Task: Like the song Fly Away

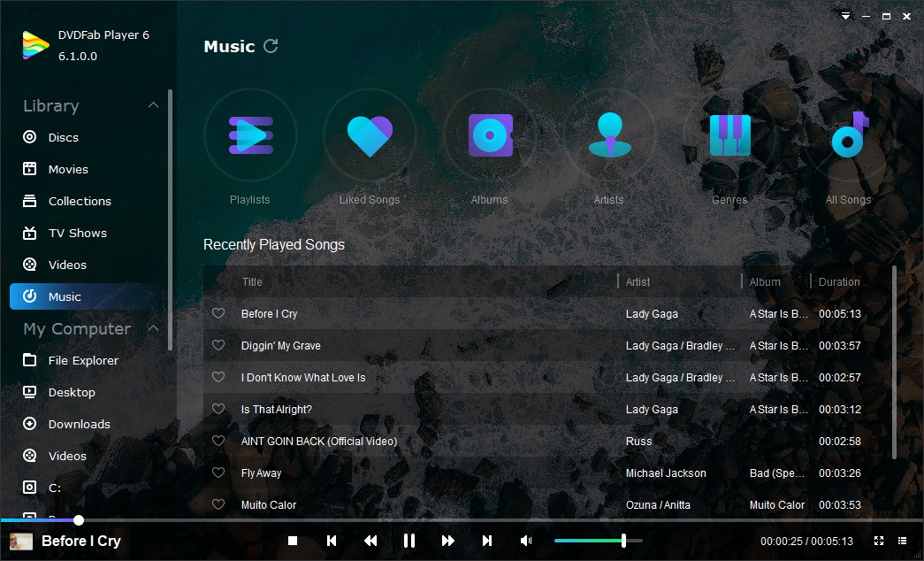Action: (218, 473)
